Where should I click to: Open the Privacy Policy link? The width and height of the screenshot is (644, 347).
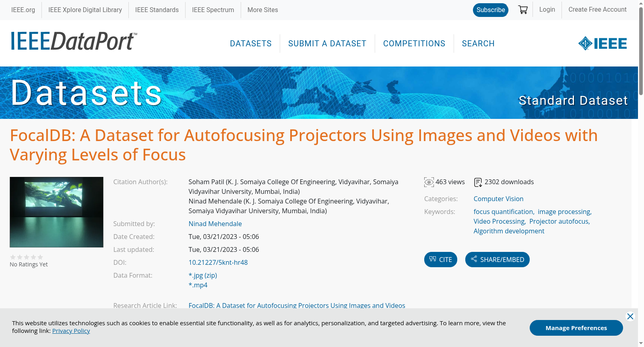pos(71,330)
